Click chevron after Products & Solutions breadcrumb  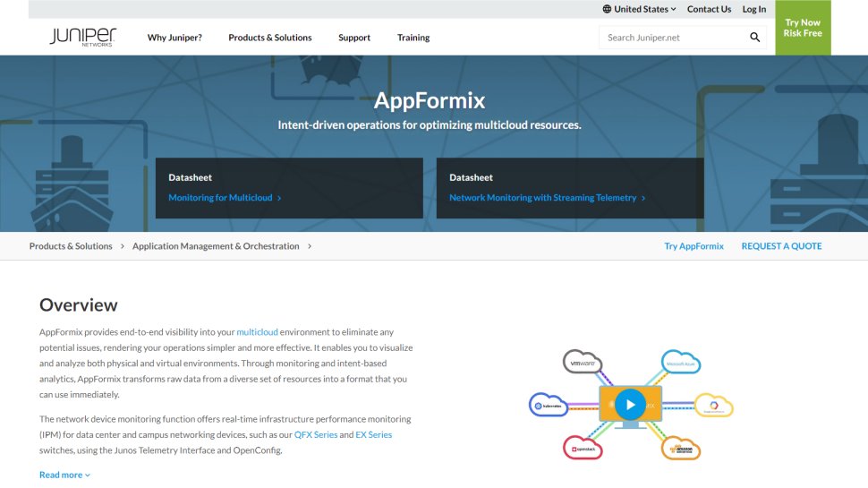123,246
